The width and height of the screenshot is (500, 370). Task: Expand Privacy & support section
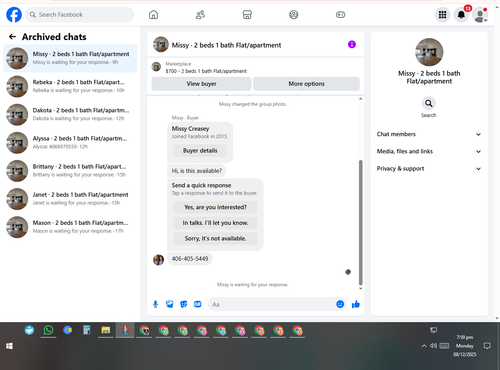click(429, 169)
